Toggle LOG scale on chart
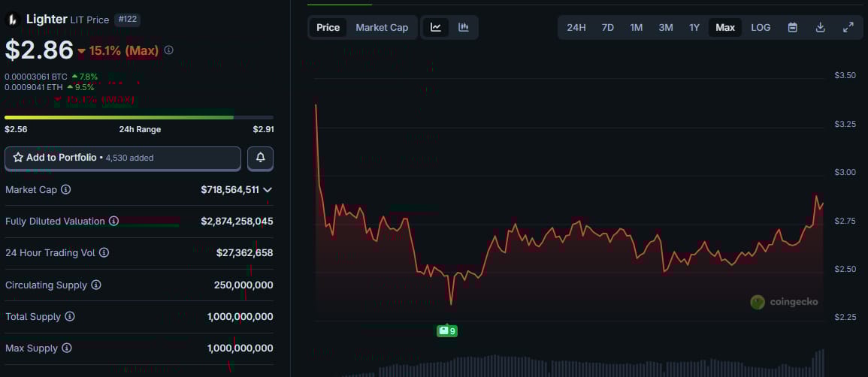The height and width of the screenshot is (377, 868). (x=761, y=27)
